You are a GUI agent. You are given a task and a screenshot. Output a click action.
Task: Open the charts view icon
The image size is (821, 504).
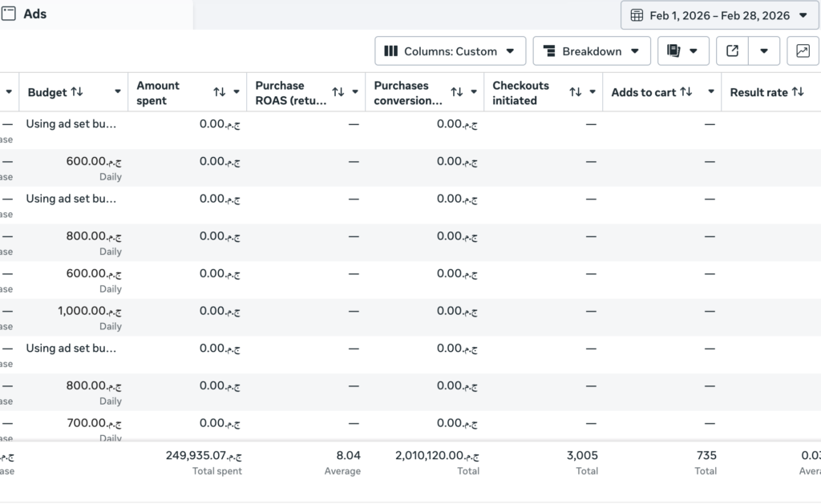(x=803, y=50)
